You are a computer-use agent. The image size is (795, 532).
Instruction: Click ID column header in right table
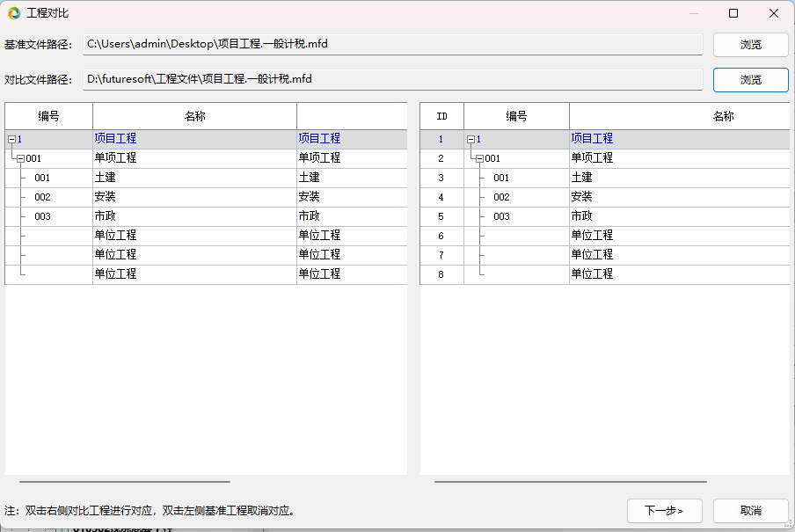tap(441, 116)
